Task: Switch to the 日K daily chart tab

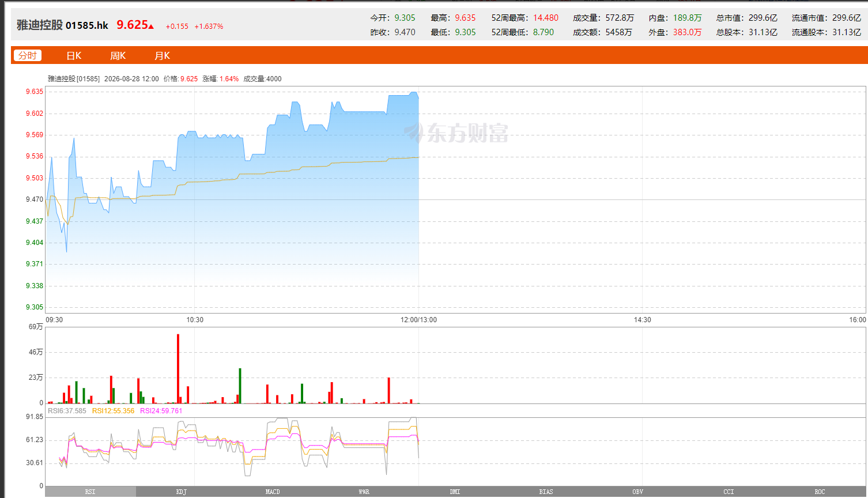Action: click(x=74, y=55)
